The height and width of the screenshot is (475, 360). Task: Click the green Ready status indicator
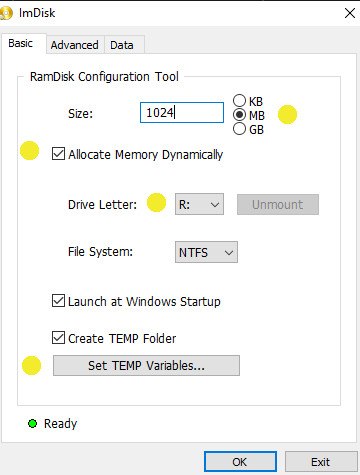[x=32, y=424]
